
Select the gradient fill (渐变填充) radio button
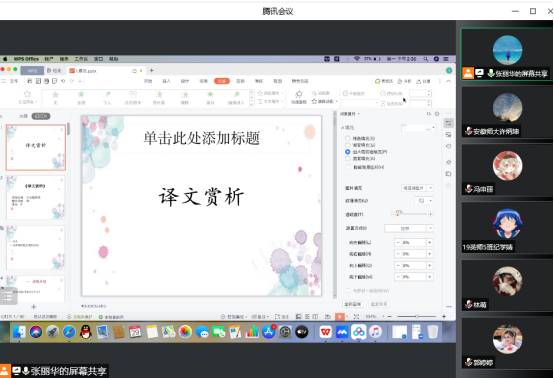pos(348,145)
